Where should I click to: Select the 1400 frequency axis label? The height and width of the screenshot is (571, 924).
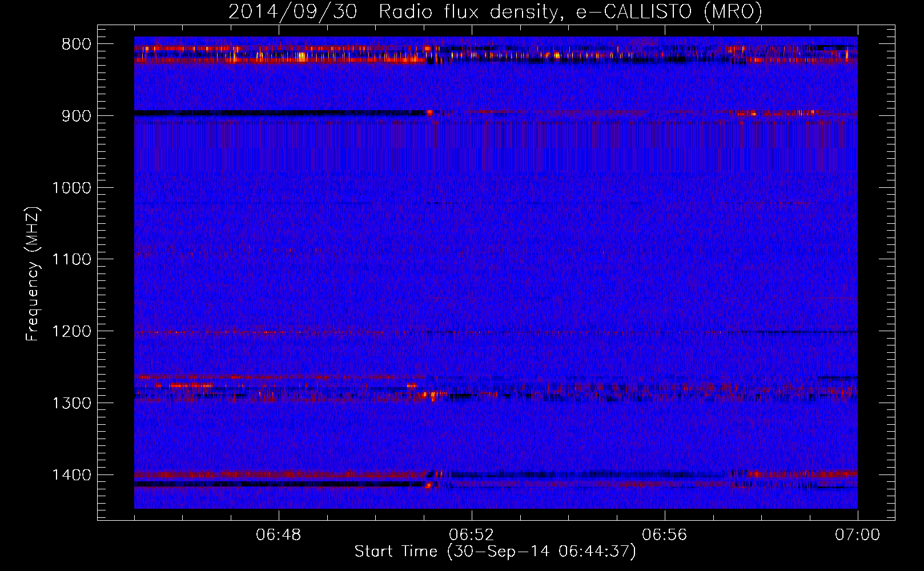click(71, 475)
